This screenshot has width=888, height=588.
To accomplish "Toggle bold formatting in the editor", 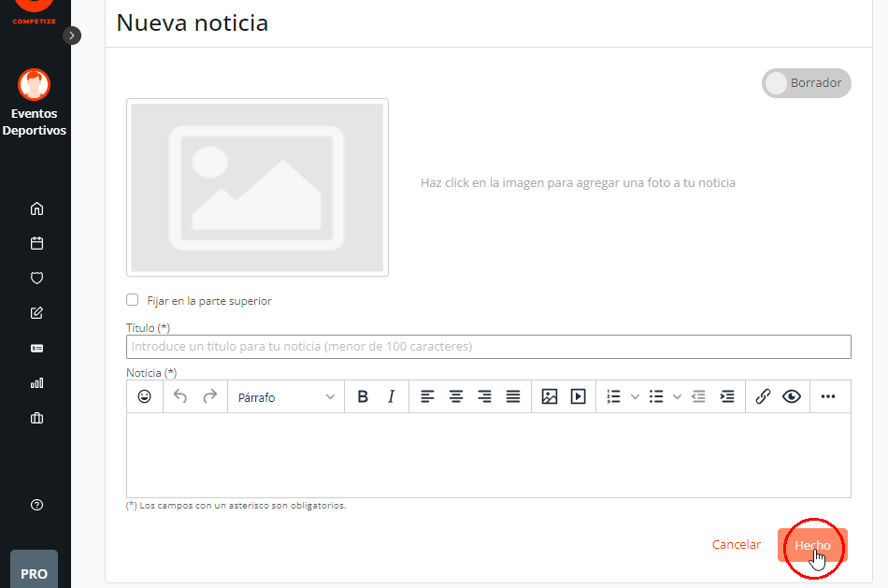I will tap(363, 396).
